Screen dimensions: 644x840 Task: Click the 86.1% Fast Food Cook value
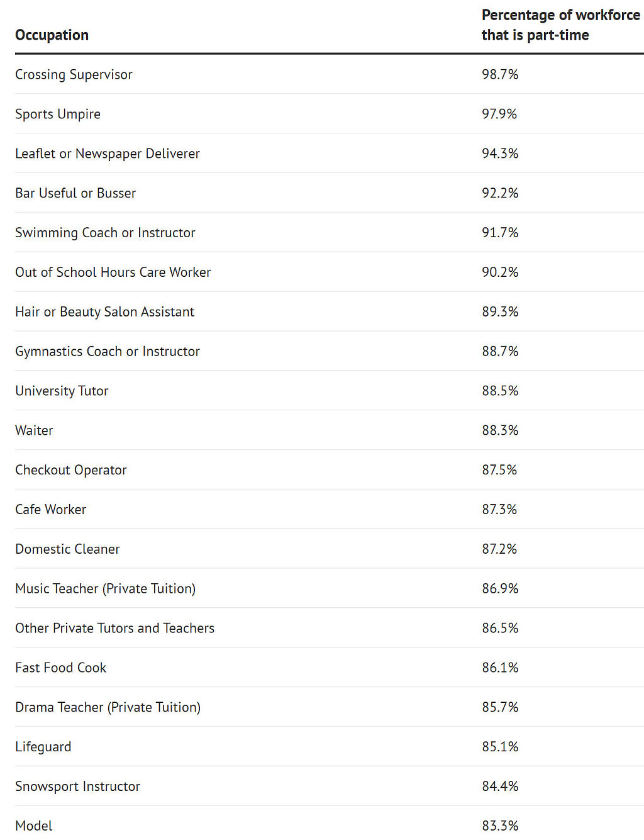coord(500,668)
